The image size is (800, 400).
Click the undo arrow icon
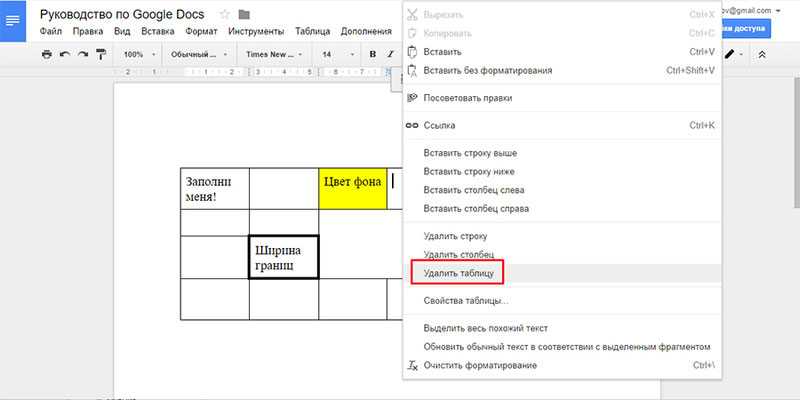tap(65, 54)
